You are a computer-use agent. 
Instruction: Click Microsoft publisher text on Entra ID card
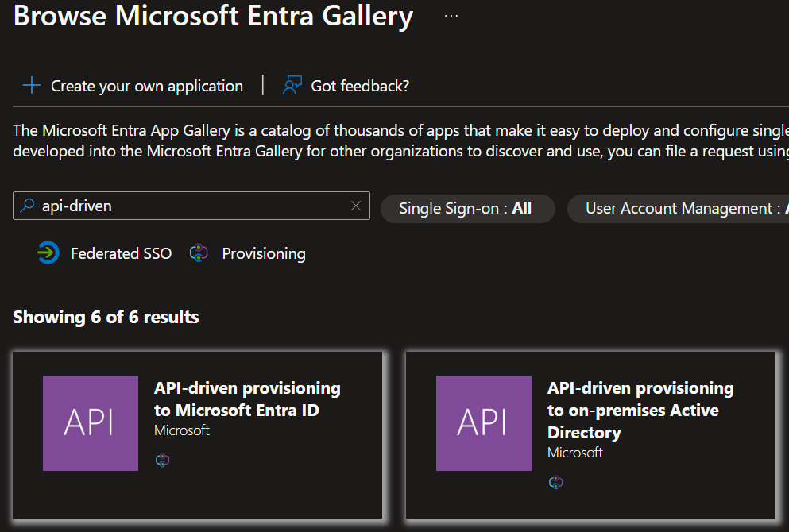click(x=182, y=430)
